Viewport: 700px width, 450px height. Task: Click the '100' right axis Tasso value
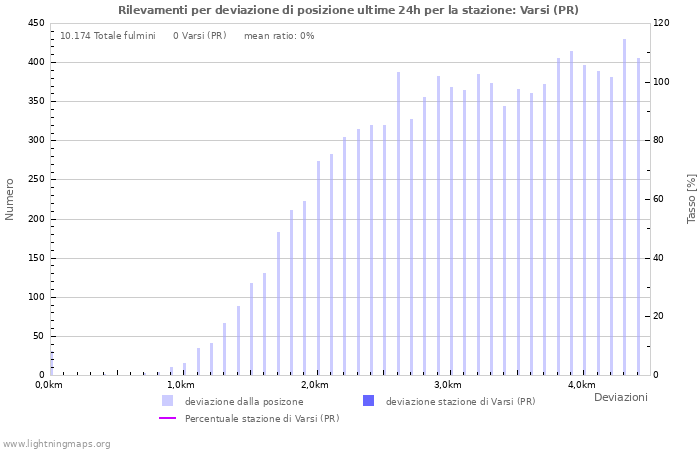click(x=661, y=82)
